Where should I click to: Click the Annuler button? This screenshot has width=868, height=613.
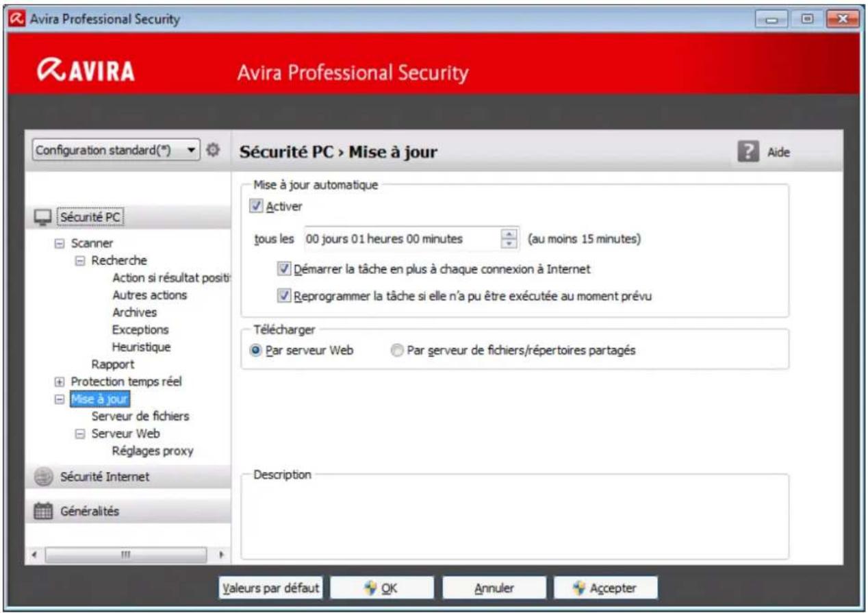pos(494,588)
